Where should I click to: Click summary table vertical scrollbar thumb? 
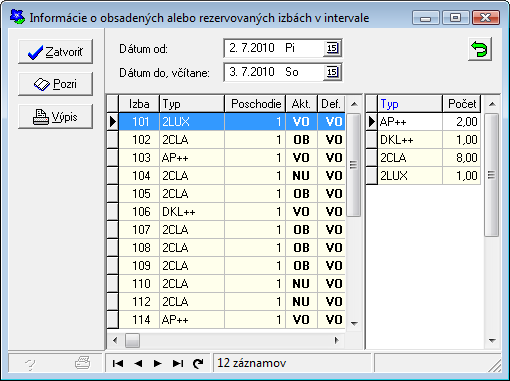tap(492, 175)
